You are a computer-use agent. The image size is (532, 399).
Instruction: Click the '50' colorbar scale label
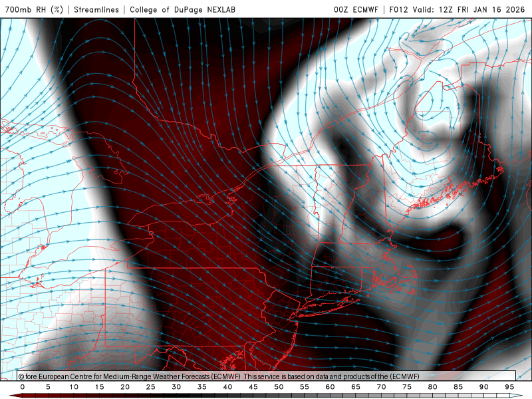[x=279, y=387]
